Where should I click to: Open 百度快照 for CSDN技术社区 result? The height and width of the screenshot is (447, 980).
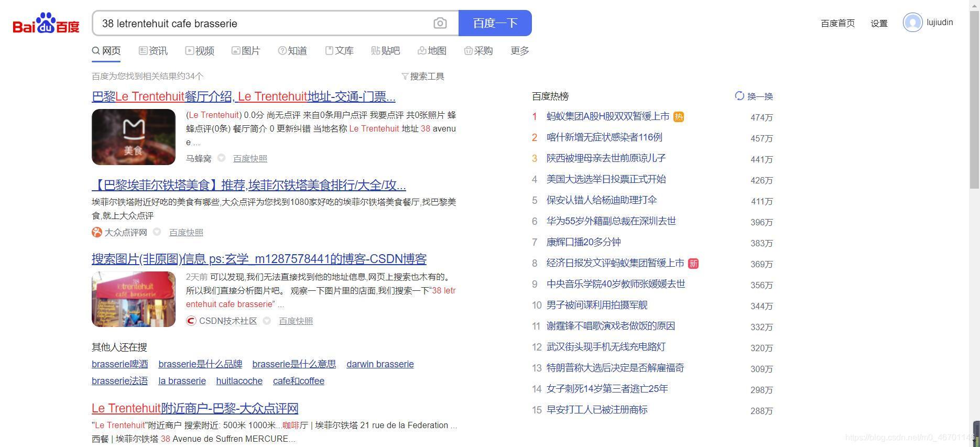click(x=296, y=321)
